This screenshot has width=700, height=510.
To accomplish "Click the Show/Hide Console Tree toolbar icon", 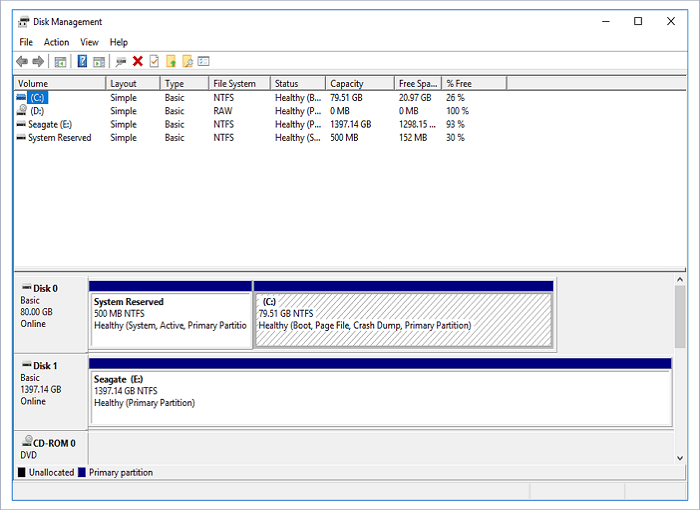I will (60, 61).
